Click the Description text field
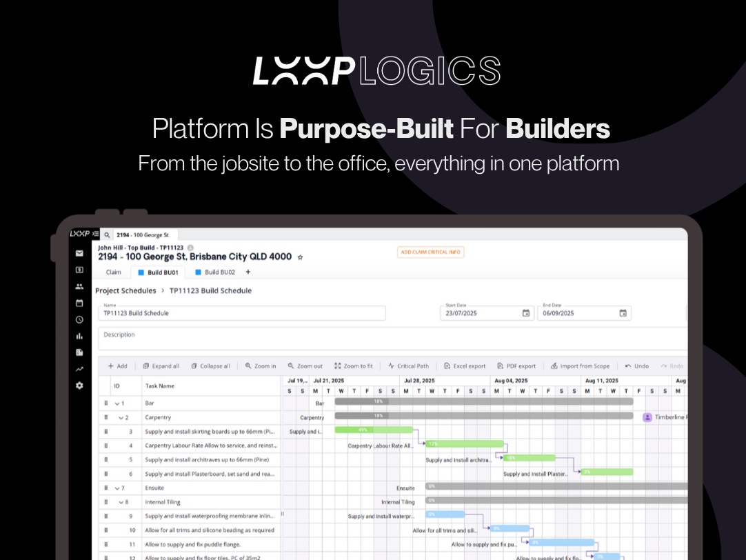Viewport: 746px width, 560px height. click(x=392, y=339)
